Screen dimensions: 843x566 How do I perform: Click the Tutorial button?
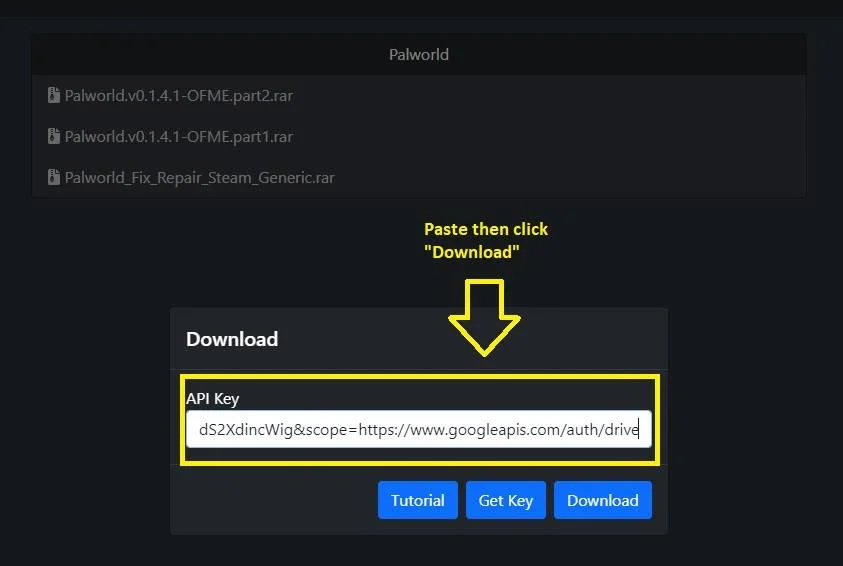(418, 500)
